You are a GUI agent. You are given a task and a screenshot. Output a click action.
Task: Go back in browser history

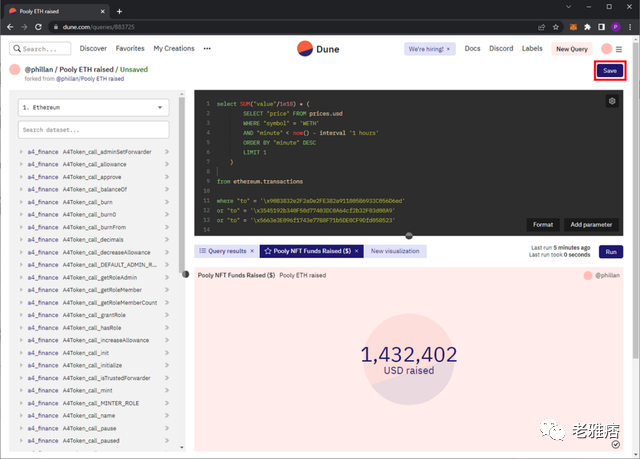(10, 27)
